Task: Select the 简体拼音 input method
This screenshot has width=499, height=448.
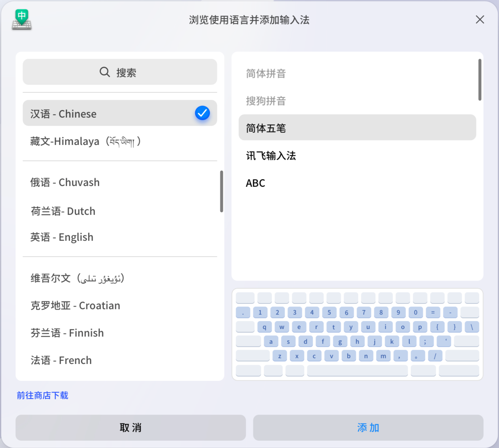Action: click(x=266, y=74)
